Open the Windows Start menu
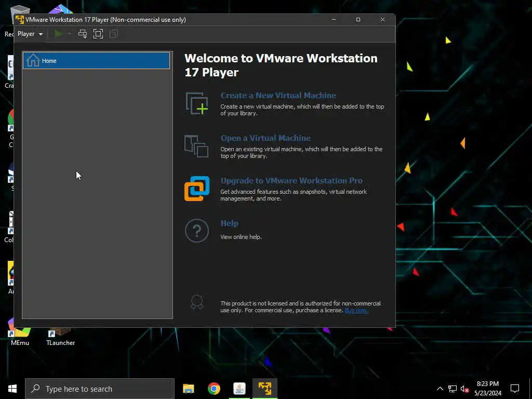 point(12,389)
